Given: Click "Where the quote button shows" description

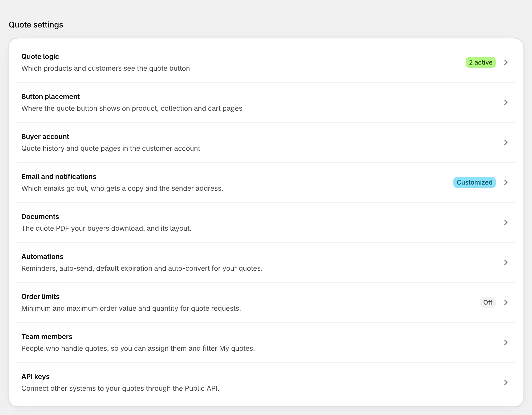Looking at the screenshot, I should (132, 108).
